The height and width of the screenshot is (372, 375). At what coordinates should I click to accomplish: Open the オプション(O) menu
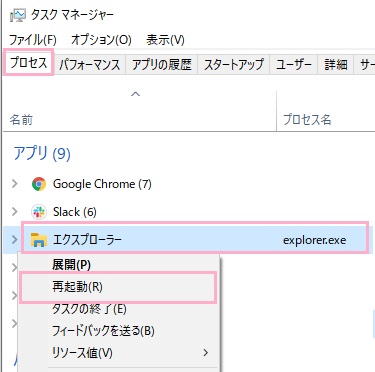101,40
